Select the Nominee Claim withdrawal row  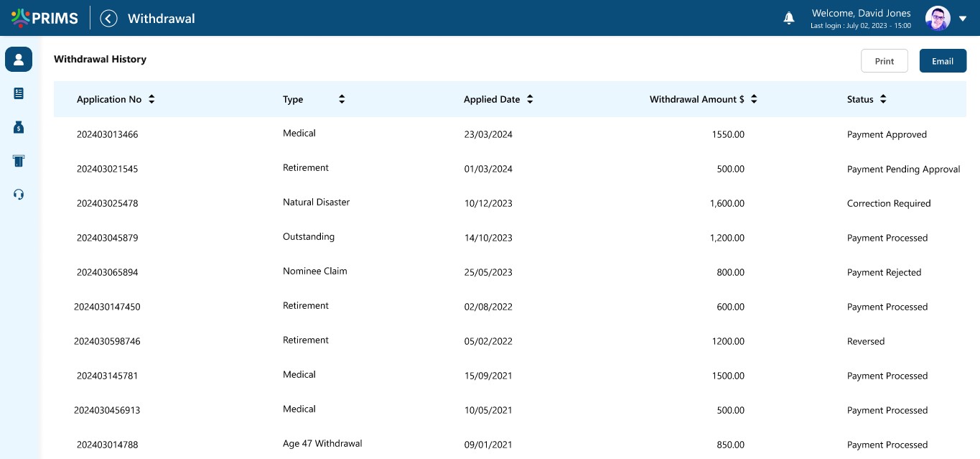(314, 272)
